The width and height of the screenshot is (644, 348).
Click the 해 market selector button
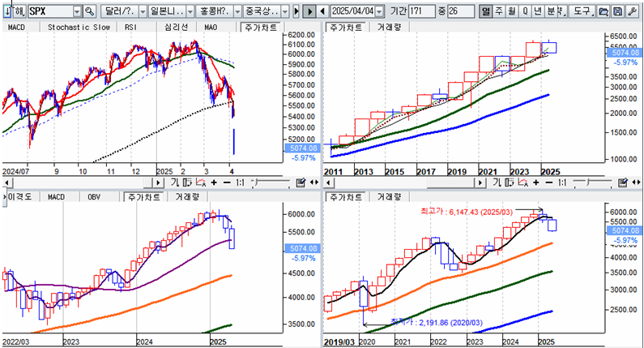coord(19,11)
